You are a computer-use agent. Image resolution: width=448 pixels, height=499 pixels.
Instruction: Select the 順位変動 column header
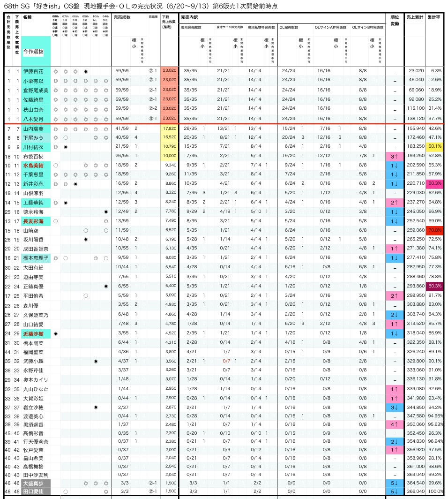tap(395, 20)
